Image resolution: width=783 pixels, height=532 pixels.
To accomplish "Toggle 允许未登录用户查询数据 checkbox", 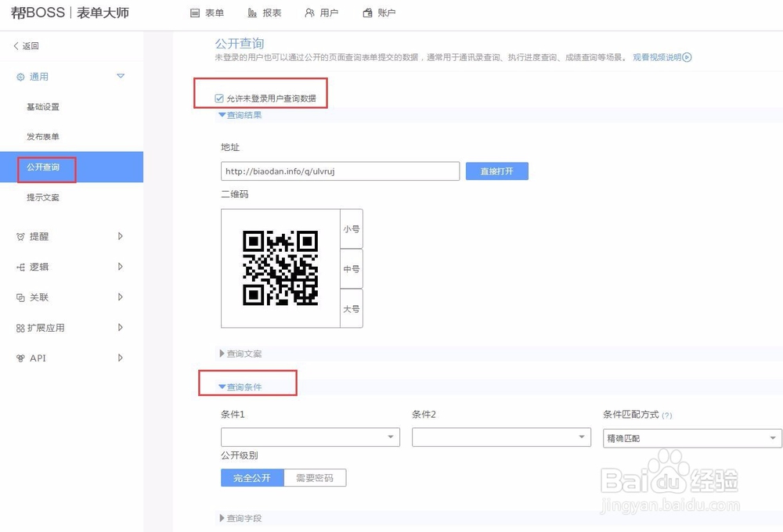I will click(x=219, y=99).
